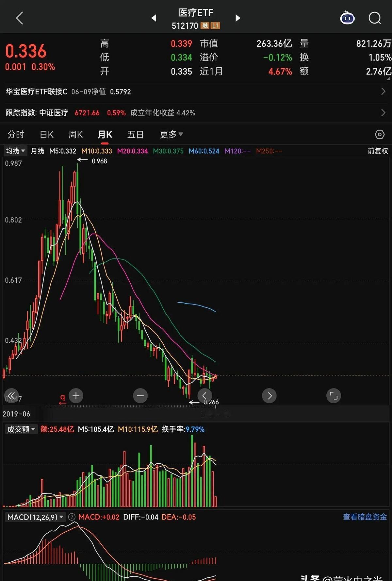Image resolution: width=392 pixels, height=581 pixels.
Task: Tap 换 1.05% turnover value
Action: 380,58
